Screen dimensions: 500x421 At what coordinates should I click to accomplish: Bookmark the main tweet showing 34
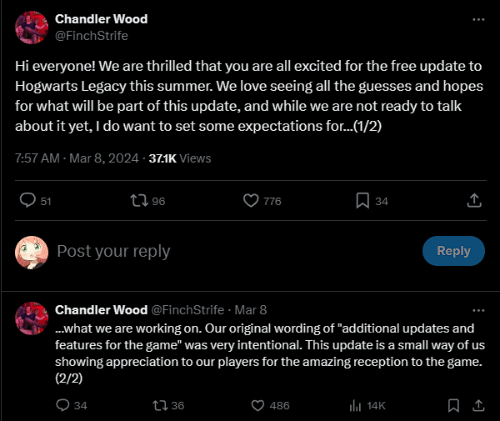point(362,201)
